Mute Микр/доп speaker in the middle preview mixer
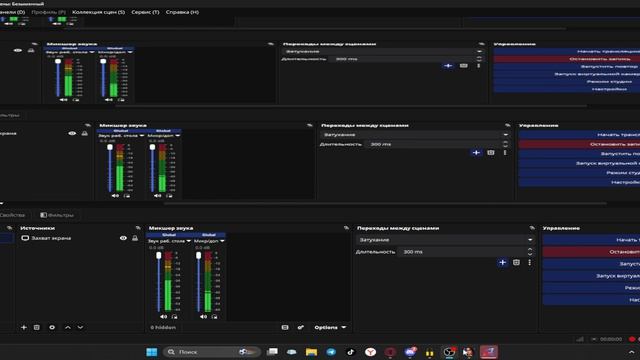Screen dimensions: 640x360 click(158, 196)
